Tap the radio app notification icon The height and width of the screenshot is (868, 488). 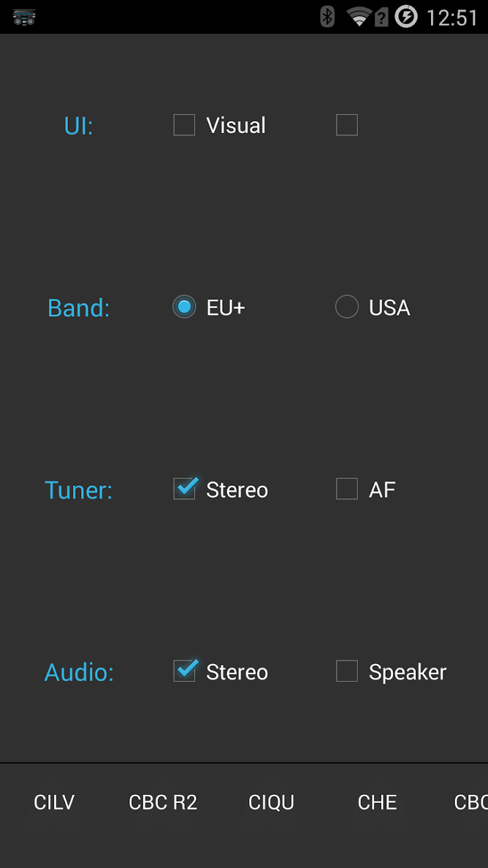point(24,17)
